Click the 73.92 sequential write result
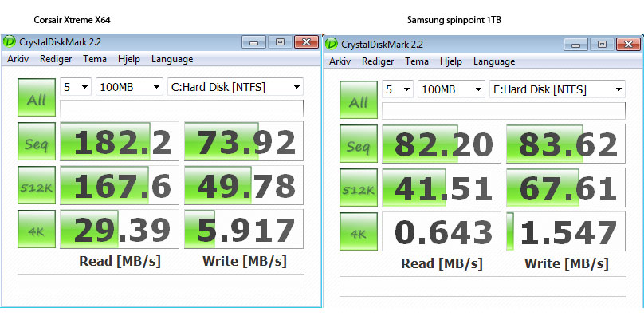The width and height of the screenshot is (644, 316). (x=244, y=141)
